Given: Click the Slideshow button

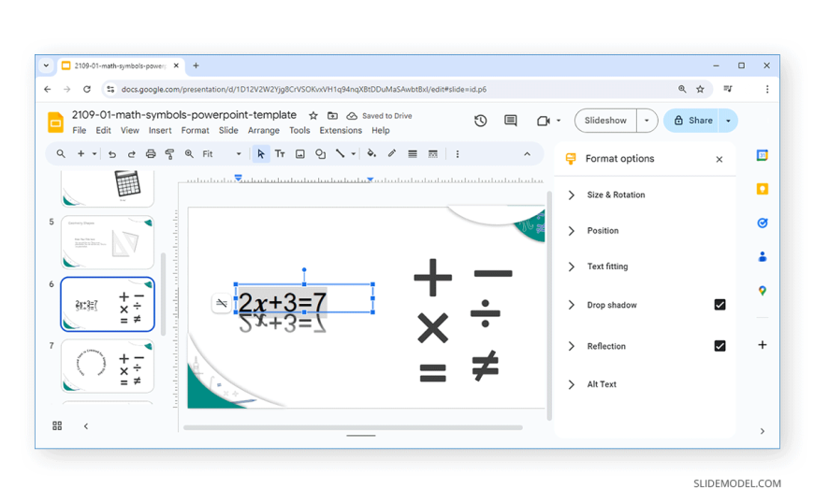Looking at the screenshot, I should click(605, 121).
